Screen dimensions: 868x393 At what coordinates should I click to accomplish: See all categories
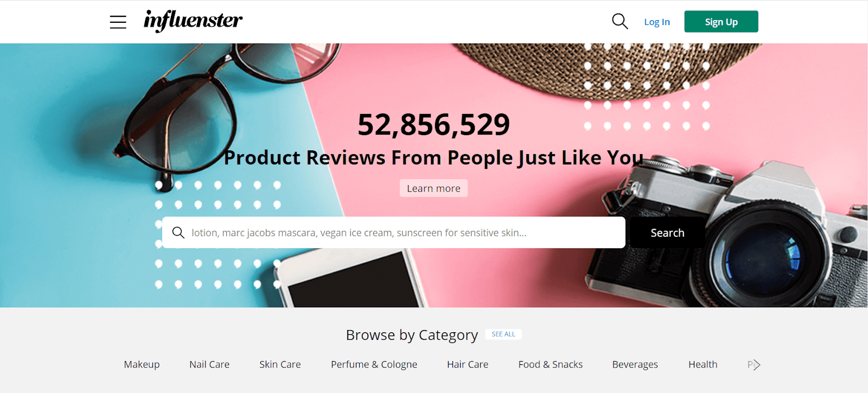point(503,334)
